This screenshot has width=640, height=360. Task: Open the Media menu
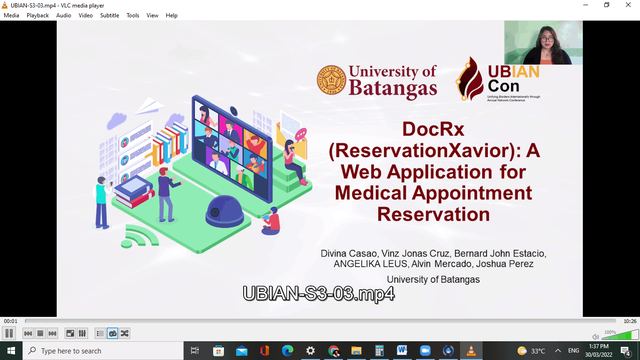click(11, 16)
